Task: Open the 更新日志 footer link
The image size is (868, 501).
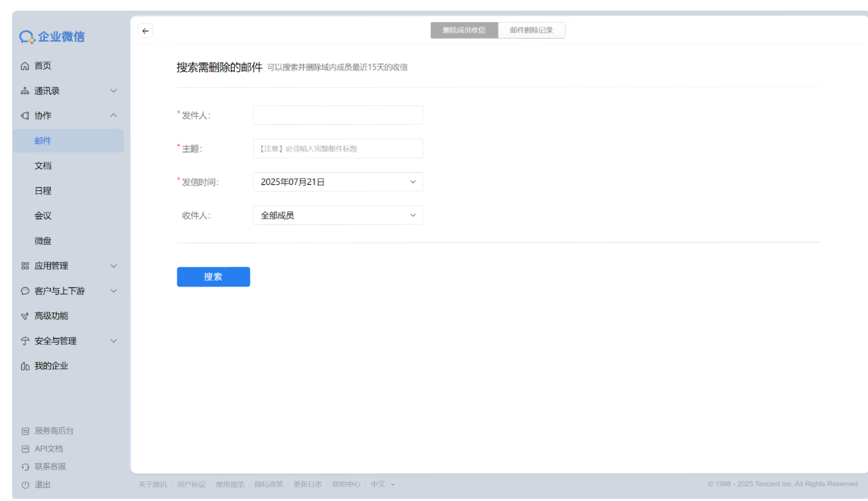Action: coord(308,484)
